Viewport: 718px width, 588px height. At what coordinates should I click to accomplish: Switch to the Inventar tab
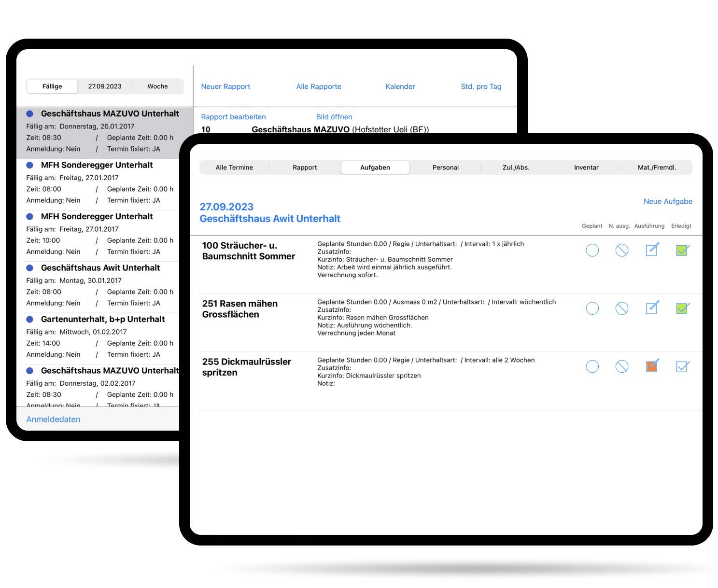(x=586, y=168)
